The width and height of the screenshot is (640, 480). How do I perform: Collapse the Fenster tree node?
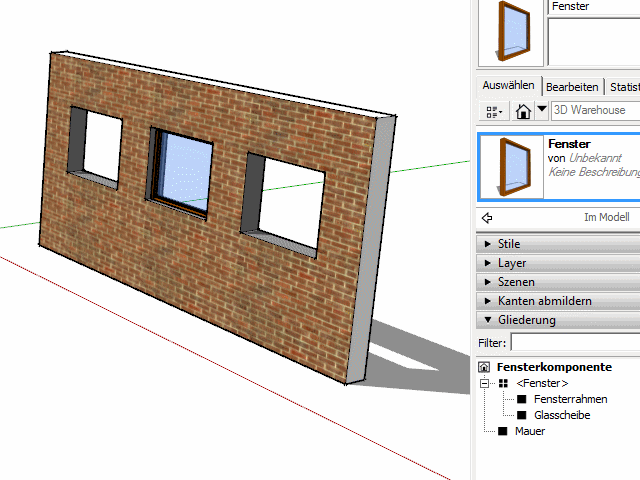(486, 383)
